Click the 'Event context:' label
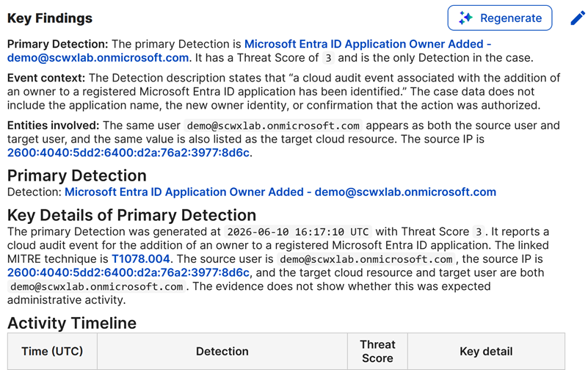 [46, 78]
